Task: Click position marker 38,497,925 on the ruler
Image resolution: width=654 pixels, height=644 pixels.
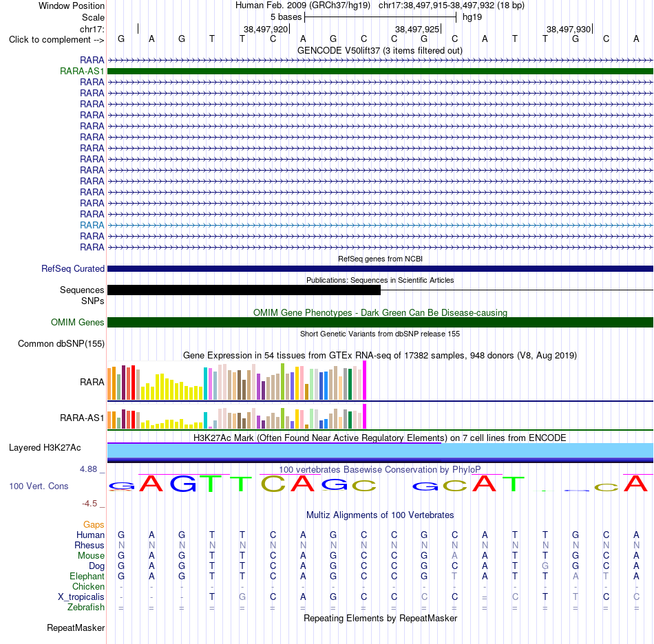Action: click(417, 29)
